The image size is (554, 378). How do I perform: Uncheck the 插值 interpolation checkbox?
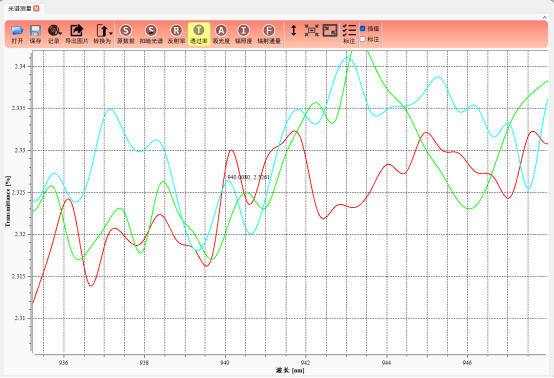[x=363, y=28]
